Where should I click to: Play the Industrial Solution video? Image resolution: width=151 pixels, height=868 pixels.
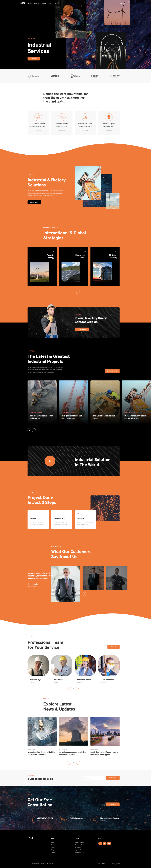(x=50, y=461)
